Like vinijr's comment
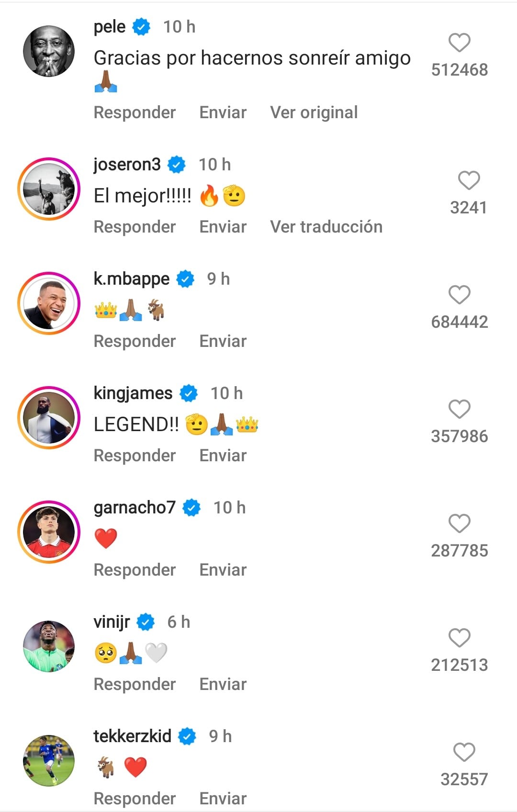Screen dimensions: 517x812 (x=459, y=638)
